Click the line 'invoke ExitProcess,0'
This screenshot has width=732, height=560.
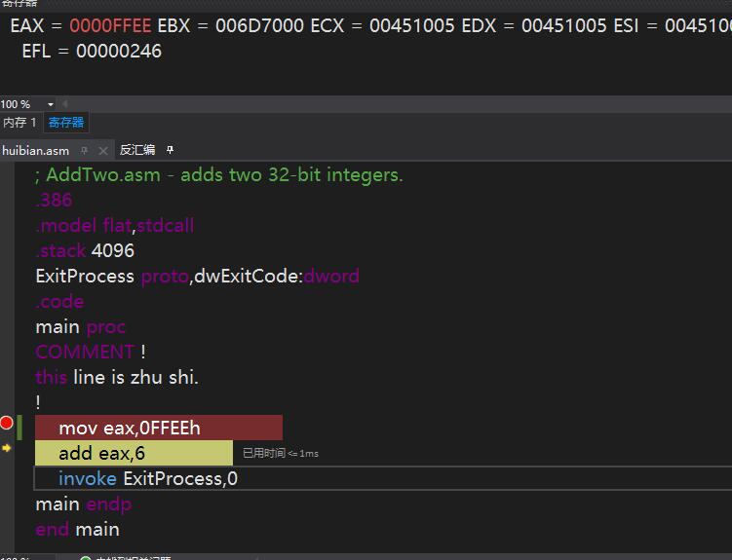(x=148, y=479)
